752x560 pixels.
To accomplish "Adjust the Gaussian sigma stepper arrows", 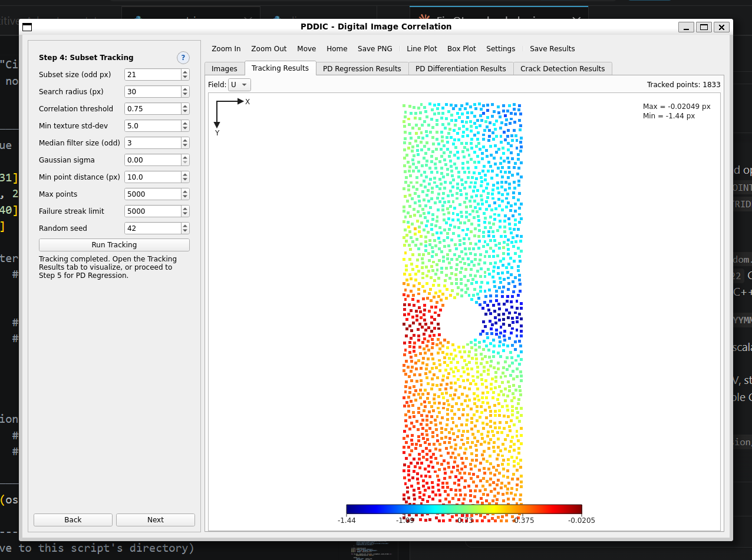I will click(x=185, y=160).
